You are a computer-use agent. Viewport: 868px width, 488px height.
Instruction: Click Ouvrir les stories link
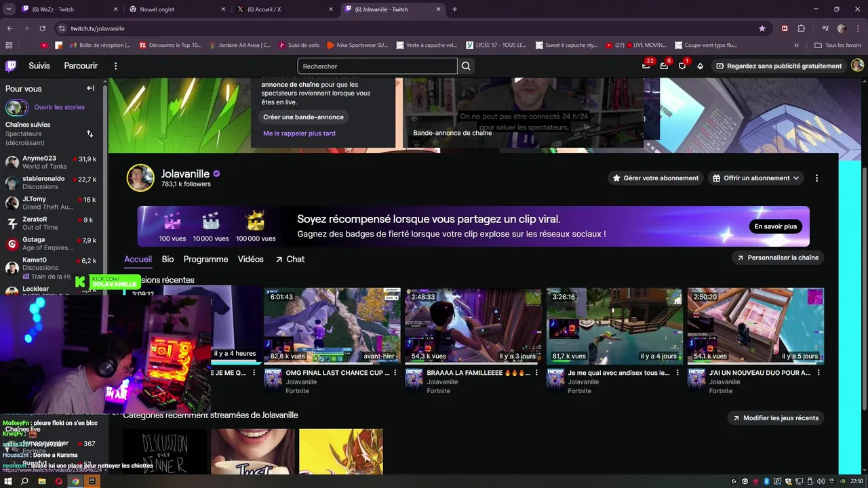click(60, 107)
